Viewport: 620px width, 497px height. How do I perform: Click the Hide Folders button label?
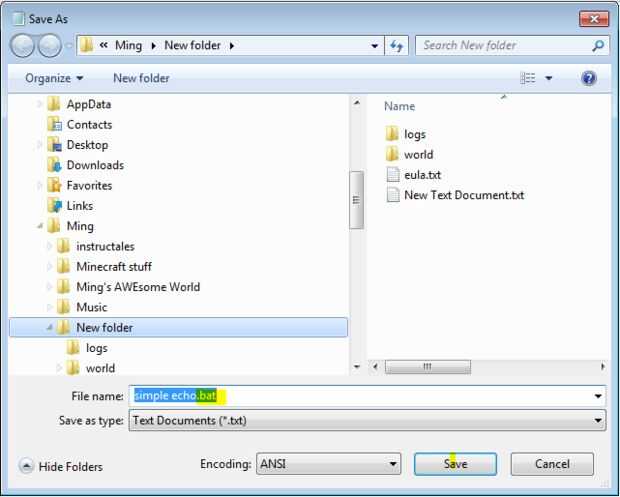click(x=71, y=467)
